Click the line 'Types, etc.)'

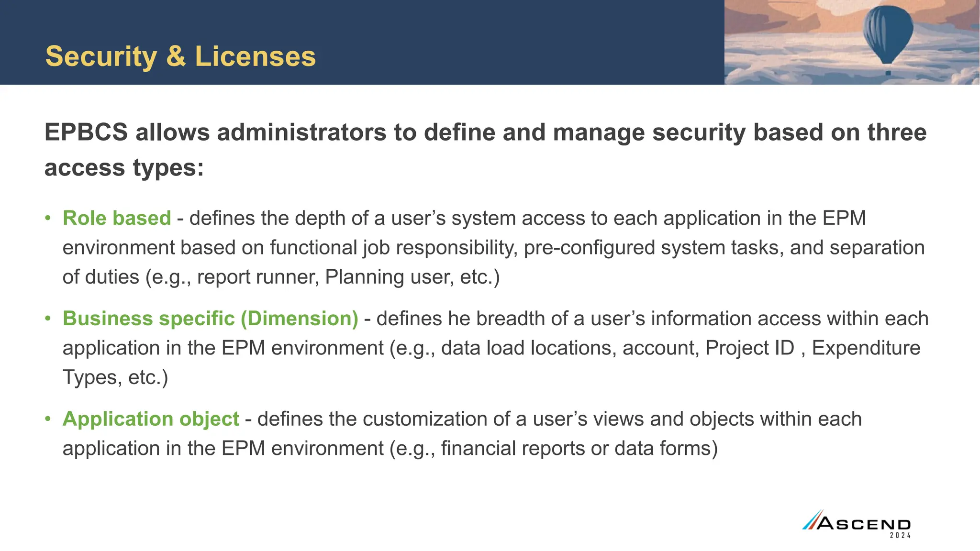115,377
